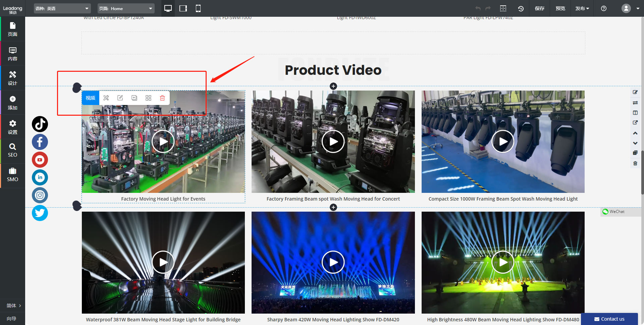The width and height of the screenshot is (644, 325).
Task: Click the help question mark icon
Action: point(603,8)
